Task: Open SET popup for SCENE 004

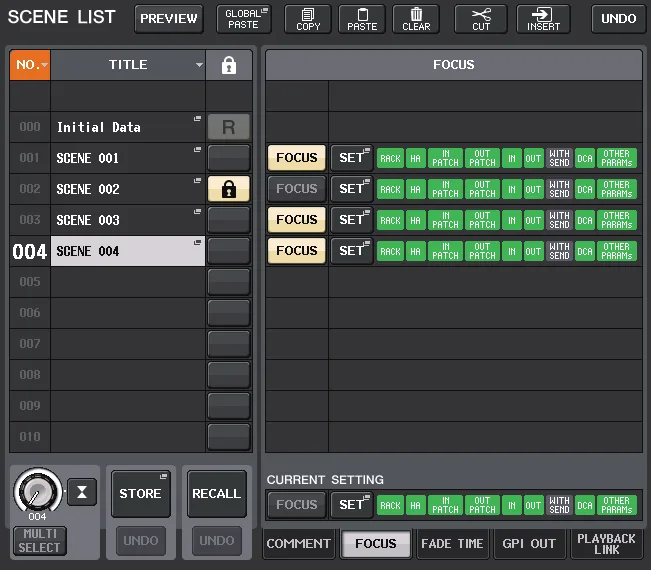Action: point(352,251)
